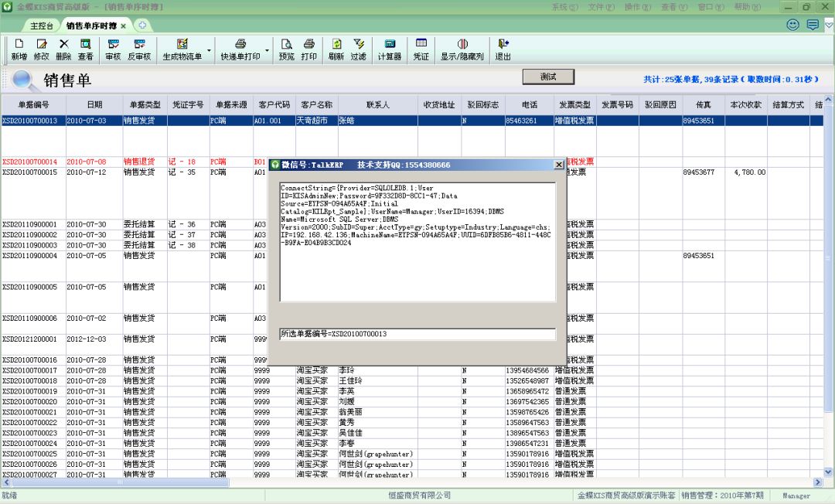
Task: Open the 操作(E) menu
Action: [637, 7]
